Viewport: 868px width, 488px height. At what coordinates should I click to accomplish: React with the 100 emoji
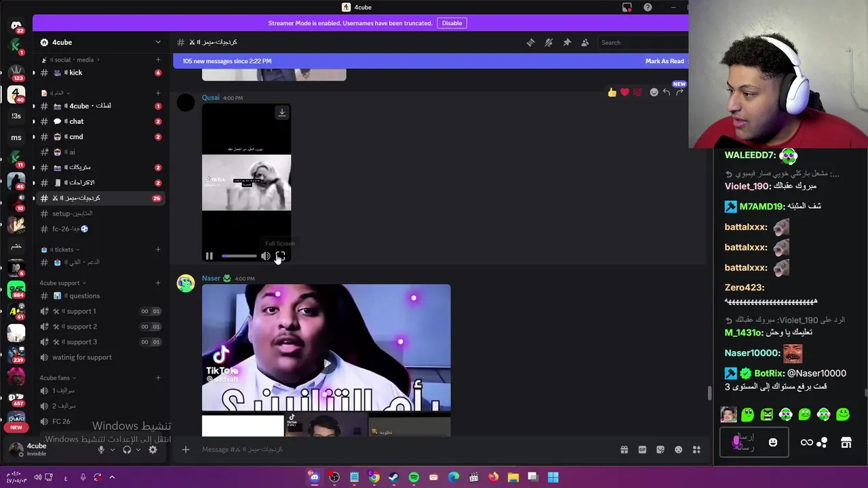click(x=637, y=92)
